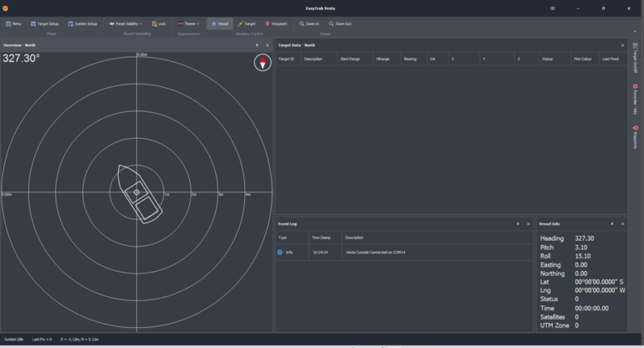
Task: Open Target Setup from the toolbar
Action: click(44, 23)
